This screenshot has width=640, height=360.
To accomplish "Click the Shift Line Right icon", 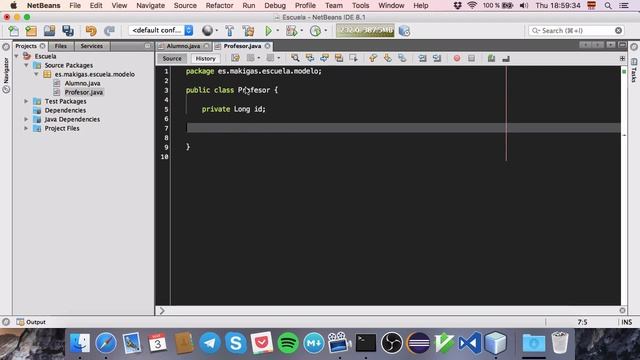I will [x=437, y=58].
